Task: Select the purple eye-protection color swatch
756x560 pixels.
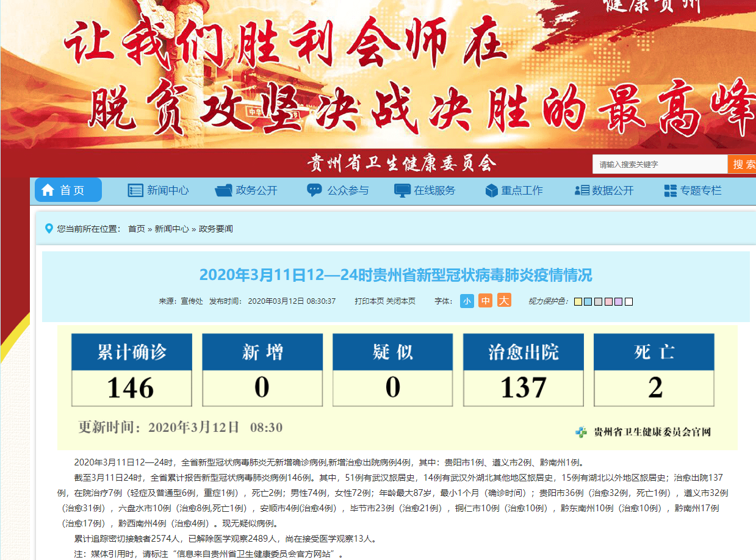Action: [619, 301]
